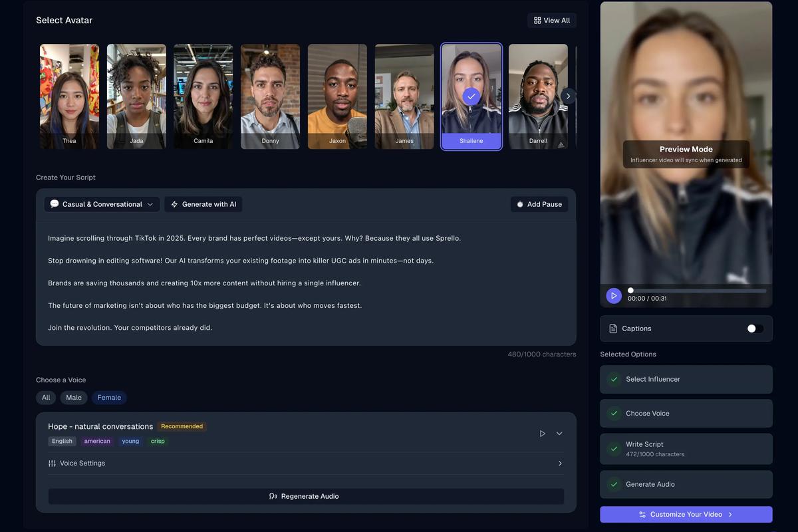Click the Recommended badge on Hope voice
The width and height of the screenshot is (798, 532).
tap(182, 426)
